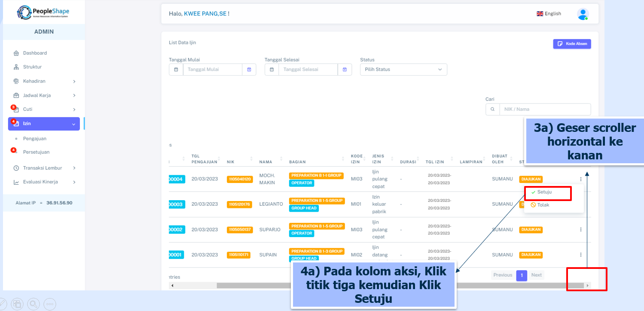Screen dimensions: 644x311
Task: Click the horizontal scrollbar right arrow
Action: [587, 286]
